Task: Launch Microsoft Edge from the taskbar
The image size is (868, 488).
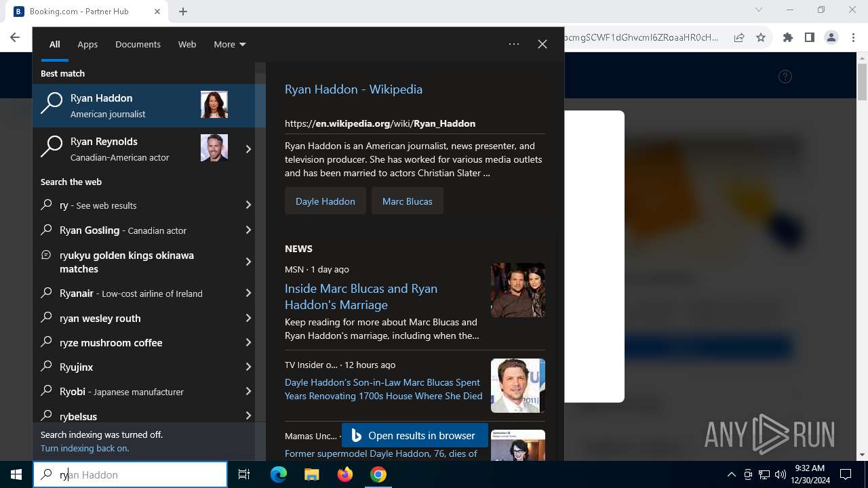Action: (x=279, y=474)
